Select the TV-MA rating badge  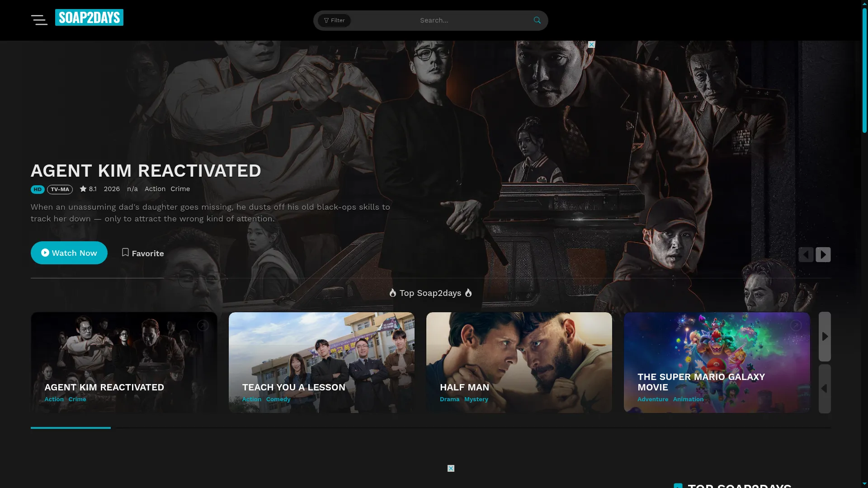[x=60, y=189]
